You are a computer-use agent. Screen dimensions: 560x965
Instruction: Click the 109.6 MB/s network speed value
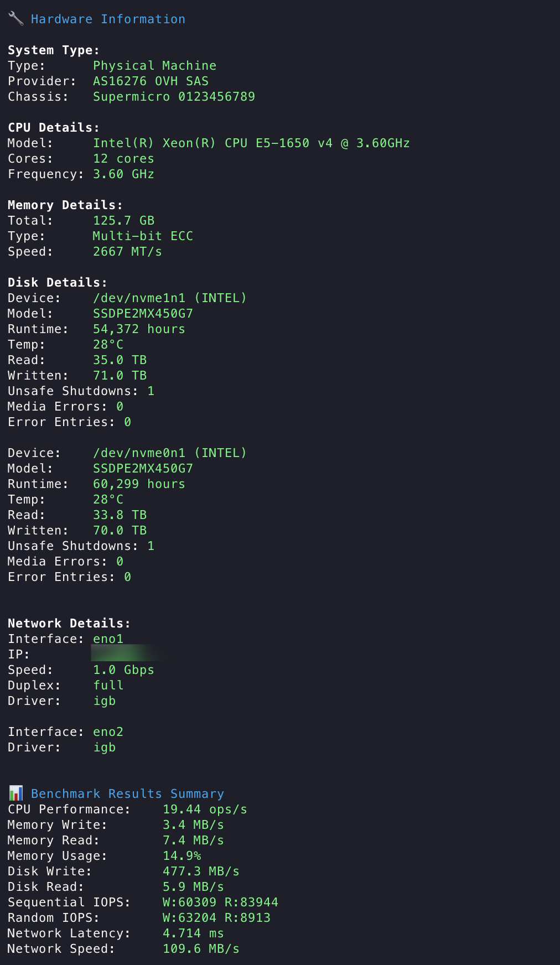(x=201, y=948)
